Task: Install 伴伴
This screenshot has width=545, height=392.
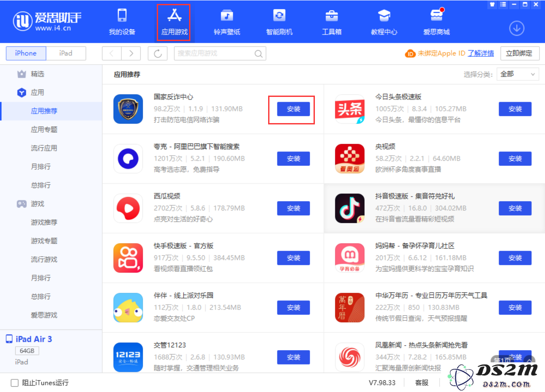Action: [x=293, y=308]
